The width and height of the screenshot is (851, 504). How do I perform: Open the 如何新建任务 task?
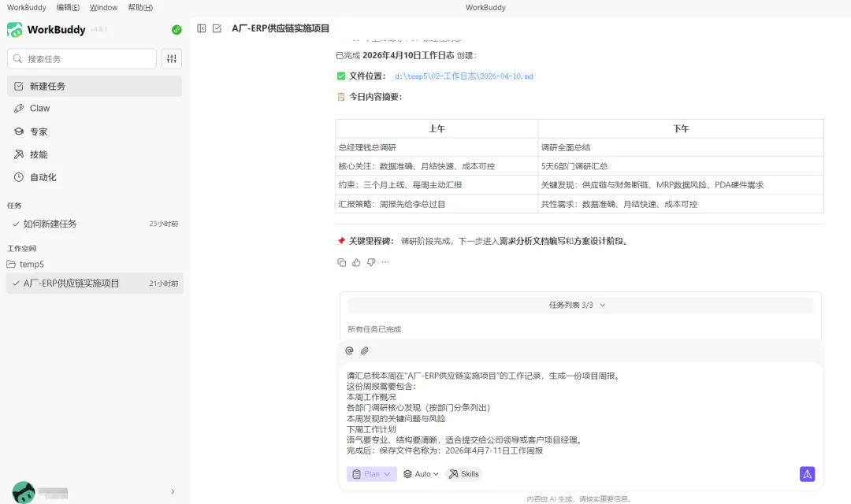95,224
